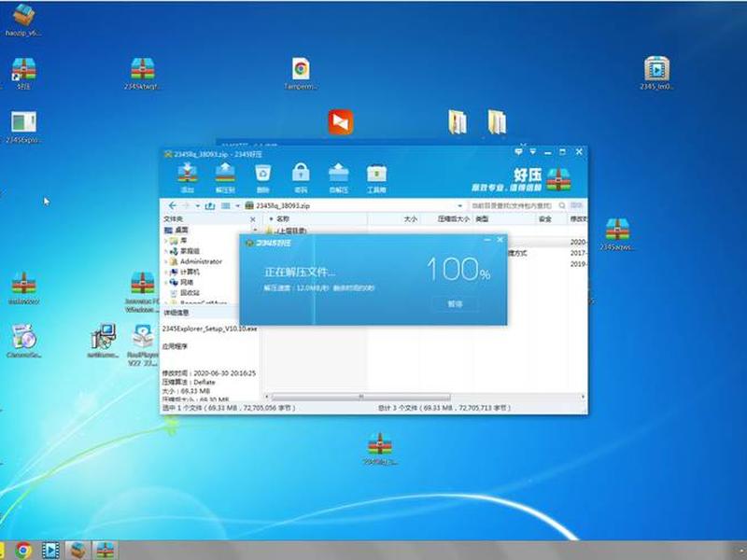Open the HaoZip main menu dropdown
The width and height of the screenshot is (747, 560).
(x=532, y=152)
